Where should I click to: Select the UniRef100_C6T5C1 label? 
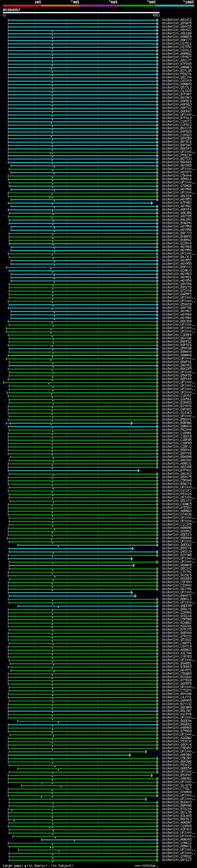[x=177, y=43]
